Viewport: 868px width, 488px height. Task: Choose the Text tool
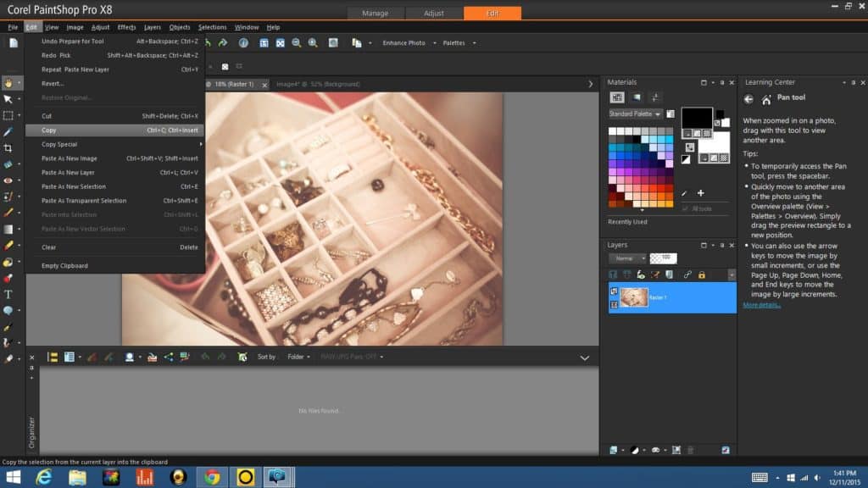(8, 294)
